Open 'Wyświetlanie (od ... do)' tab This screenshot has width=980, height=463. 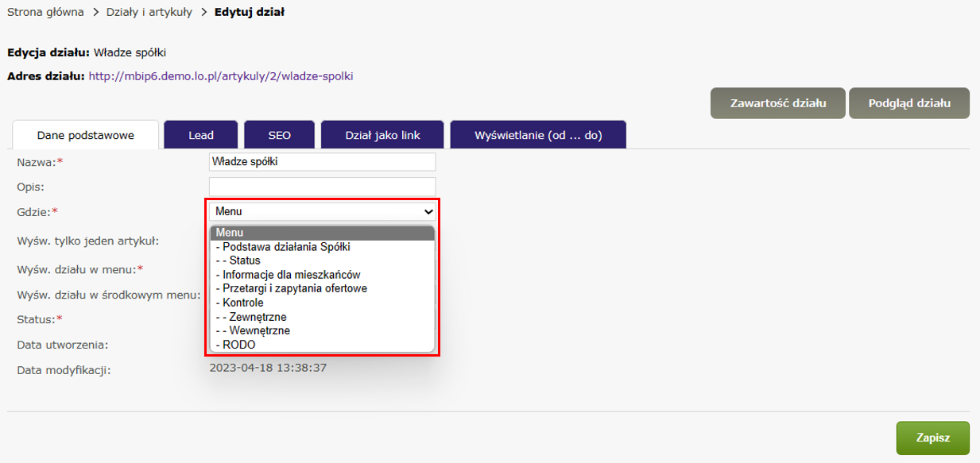pos(538,135)
